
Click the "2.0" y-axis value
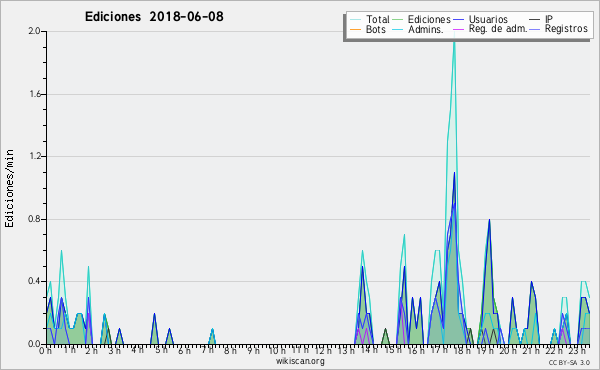(34, 31)
